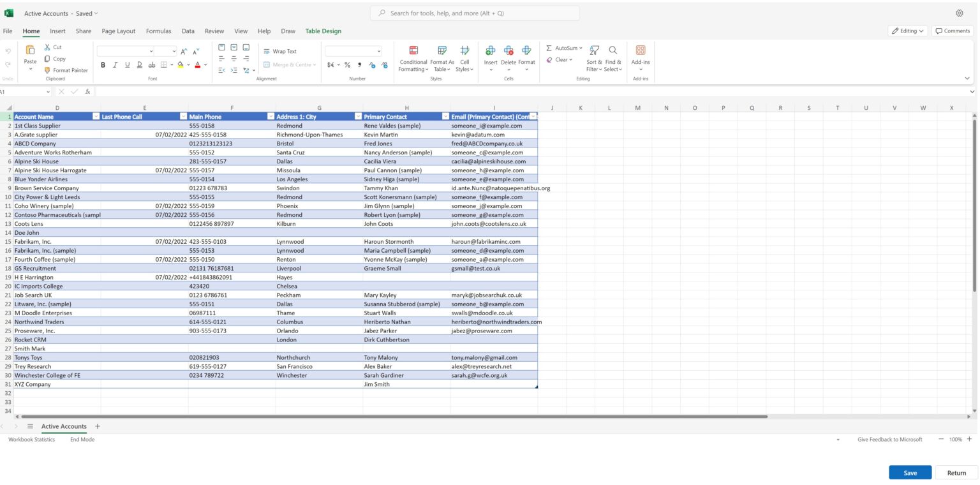Select the Active Accounts sheet tab

click(64, 426)
